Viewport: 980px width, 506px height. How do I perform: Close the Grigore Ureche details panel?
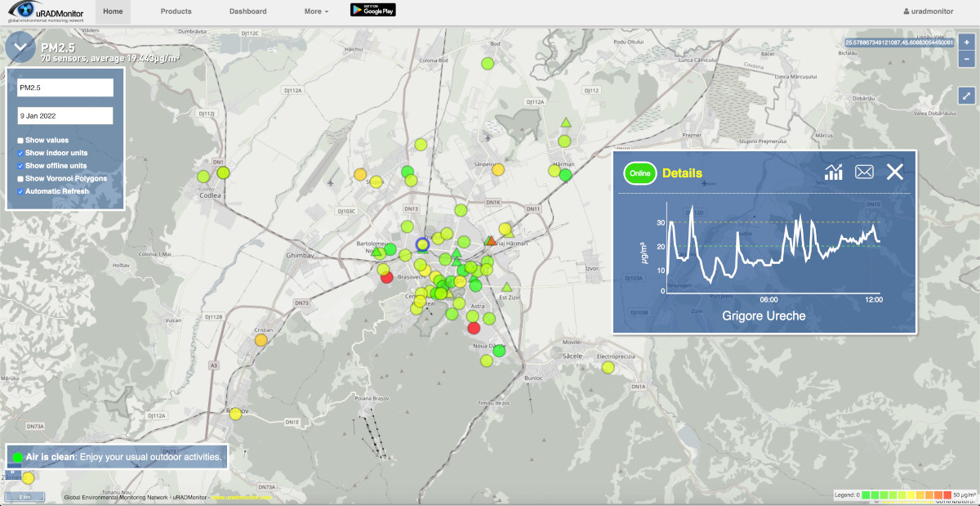895,172
